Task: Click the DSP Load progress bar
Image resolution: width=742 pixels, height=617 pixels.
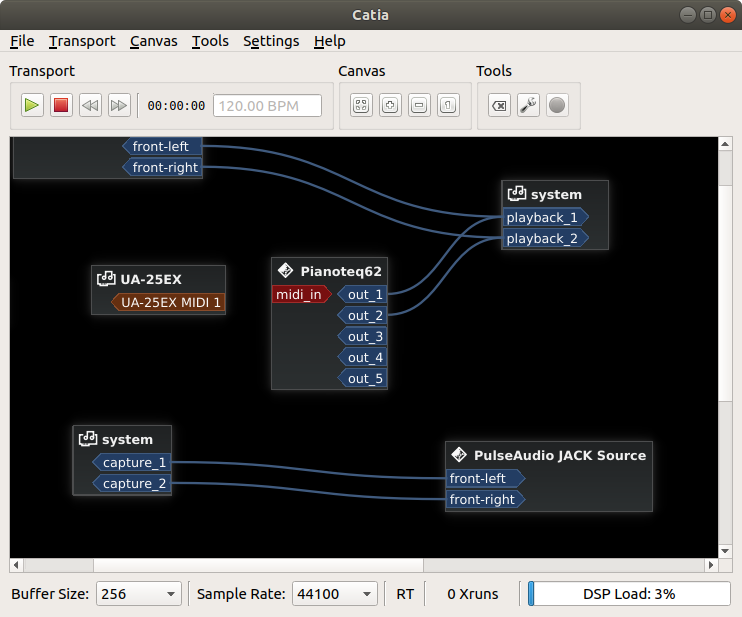Action: (x=629, y=594)
